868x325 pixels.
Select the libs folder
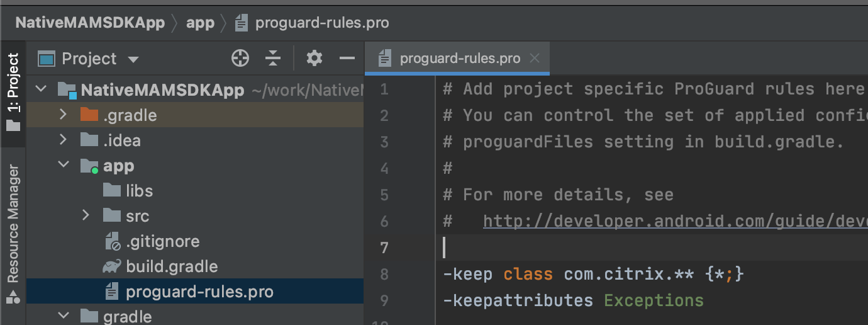[139, 191]
